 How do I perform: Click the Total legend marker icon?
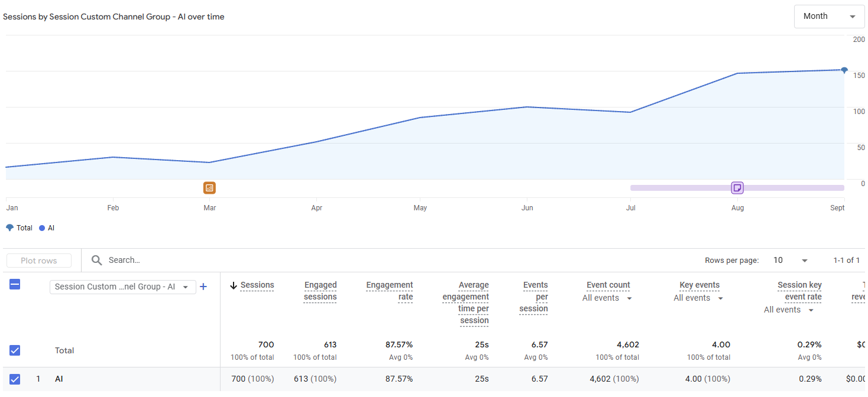point(9,228)
